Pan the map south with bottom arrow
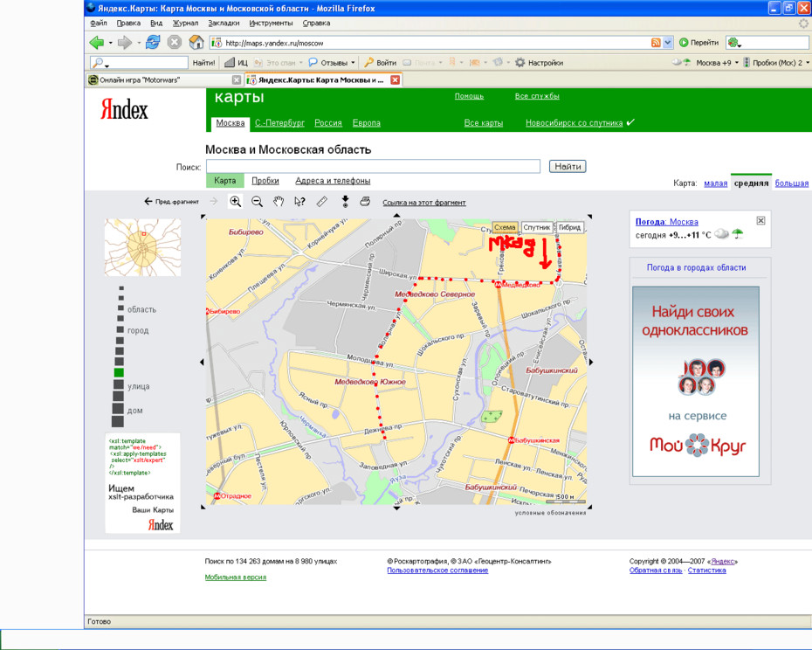 (396, 508)
